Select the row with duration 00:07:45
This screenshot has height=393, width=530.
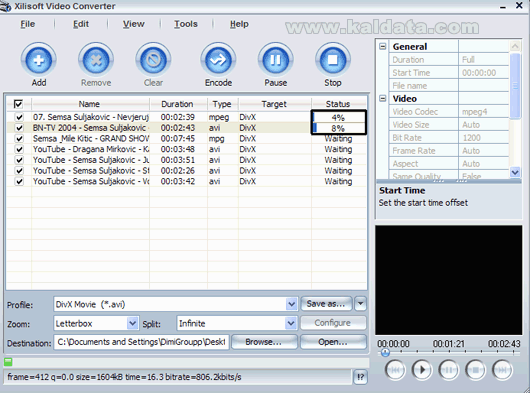186,139
